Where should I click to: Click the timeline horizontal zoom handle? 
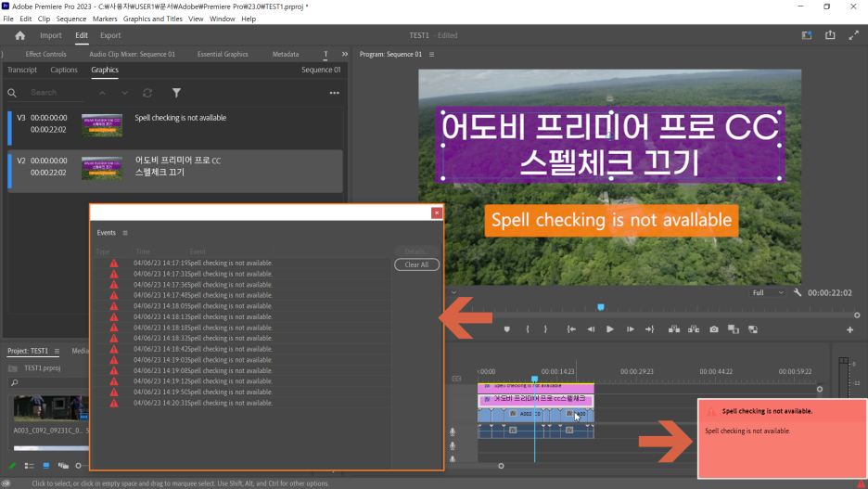click(501, 466)
